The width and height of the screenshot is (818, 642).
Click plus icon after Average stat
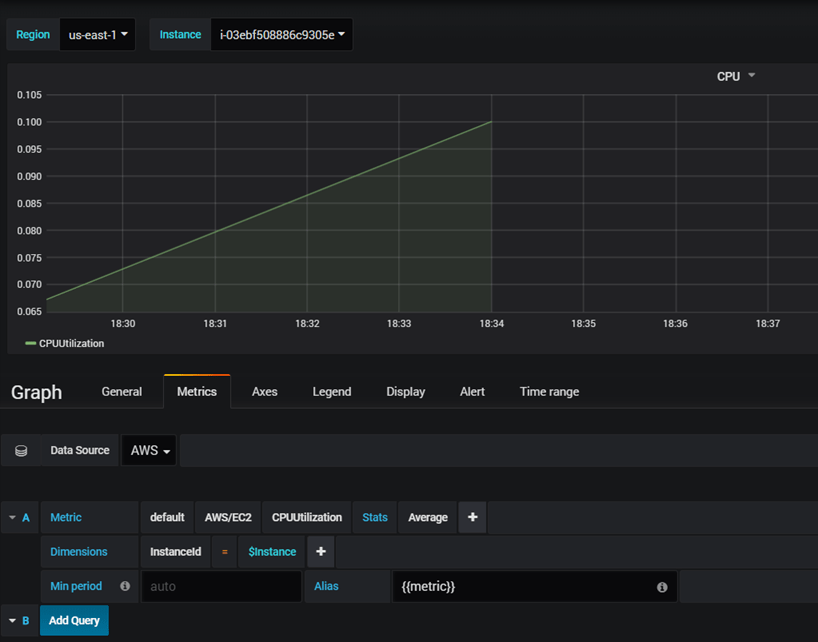coord(472,517)
